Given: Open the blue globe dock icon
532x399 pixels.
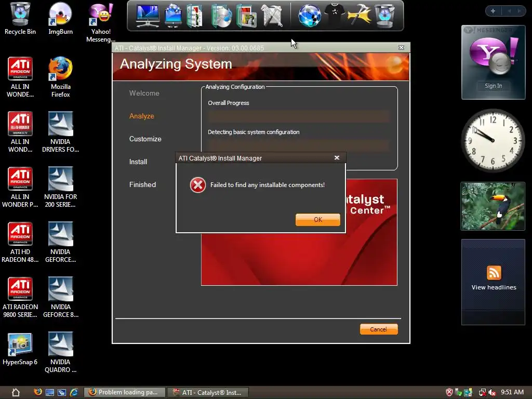Looking at the screenshot, I should 310,16.
